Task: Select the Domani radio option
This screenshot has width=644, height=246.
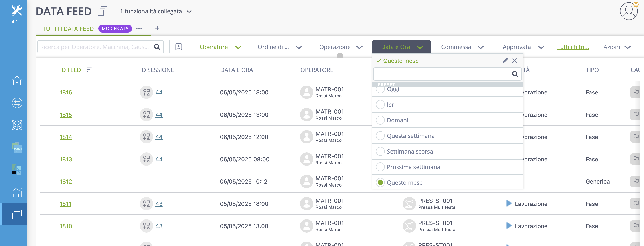Action: [380, 120]
